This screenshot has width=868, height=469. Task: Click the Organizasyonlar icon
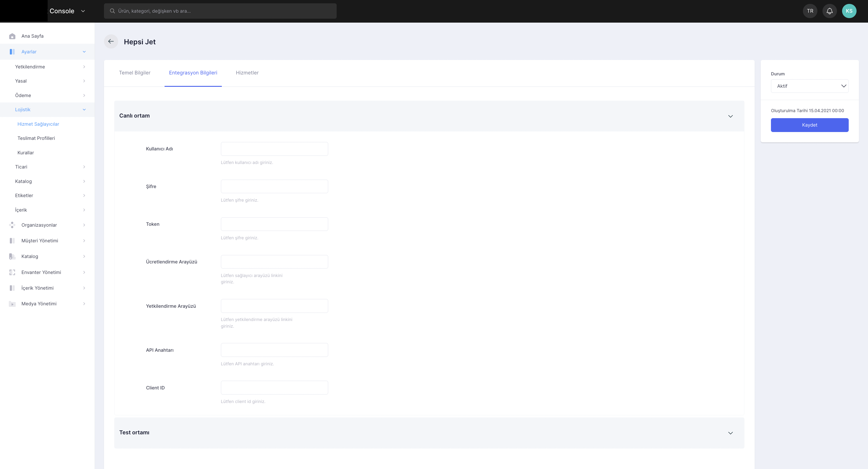pos(12,225)
